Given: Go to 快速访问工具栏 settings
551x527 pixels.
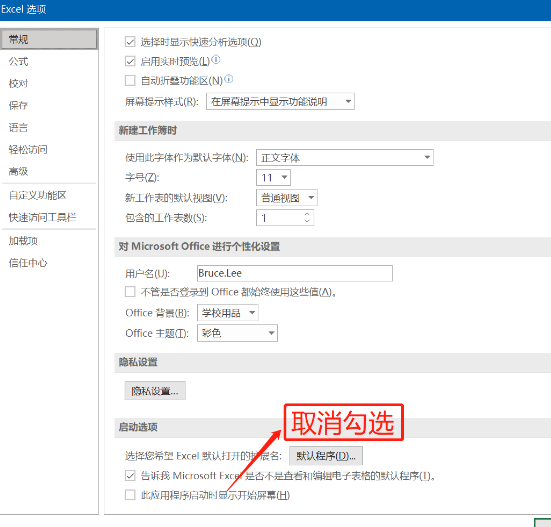Looking at the screenshot, I should 43,217.
